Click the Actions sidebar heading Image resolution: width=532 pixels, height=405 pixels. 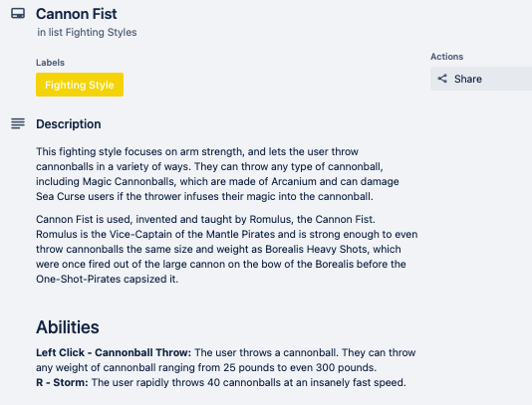click(447, 57)
